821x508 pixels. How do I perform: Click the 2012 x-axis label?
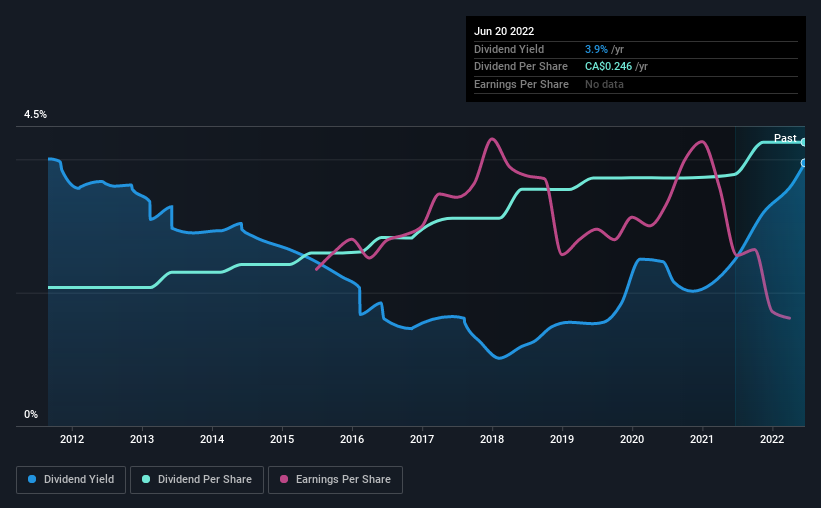(72, 439)
